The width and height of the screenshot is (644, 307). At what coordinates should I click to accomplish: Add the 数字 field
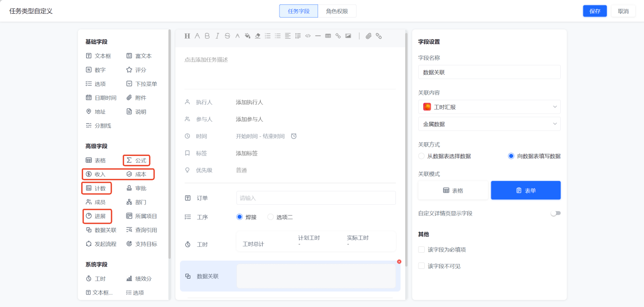click(95, 70)
